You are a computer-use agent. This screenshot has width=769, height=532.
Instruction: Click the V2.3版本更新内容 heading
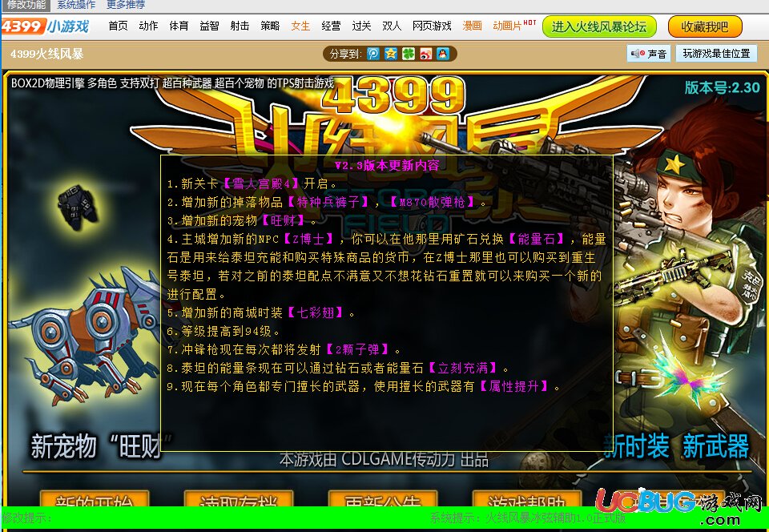[387, 165]
